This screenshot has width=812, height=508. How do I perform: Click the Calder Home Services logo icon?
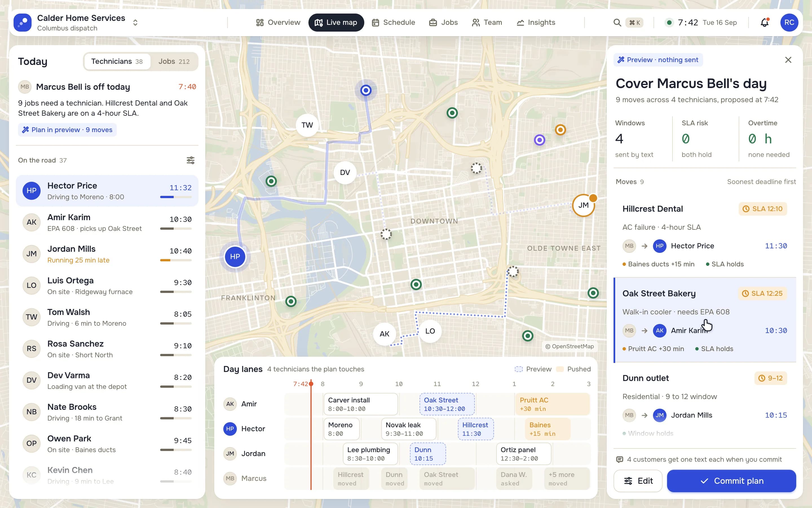click(x=23, y=23)
